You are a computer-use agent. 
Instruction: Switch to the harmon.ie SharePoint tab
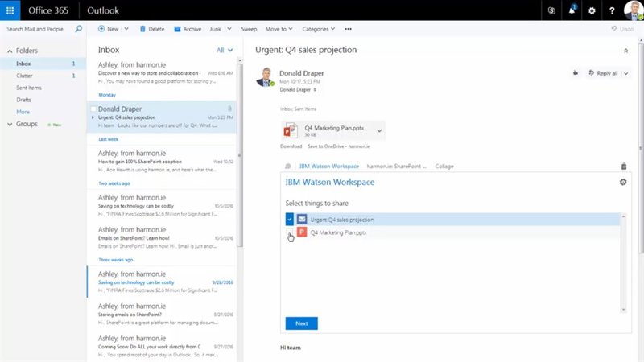pyautogui.click(x=396, y=167)
